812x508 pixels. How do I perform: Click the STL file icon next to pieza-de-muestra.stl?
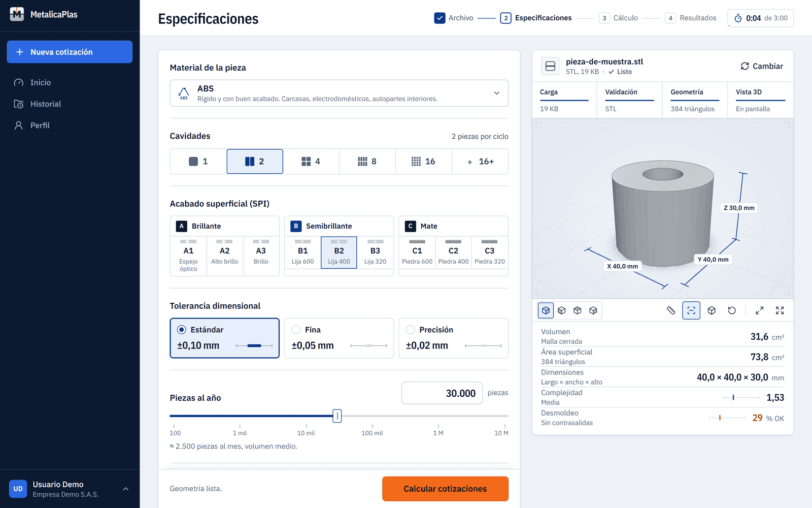(x=550, y=66)
